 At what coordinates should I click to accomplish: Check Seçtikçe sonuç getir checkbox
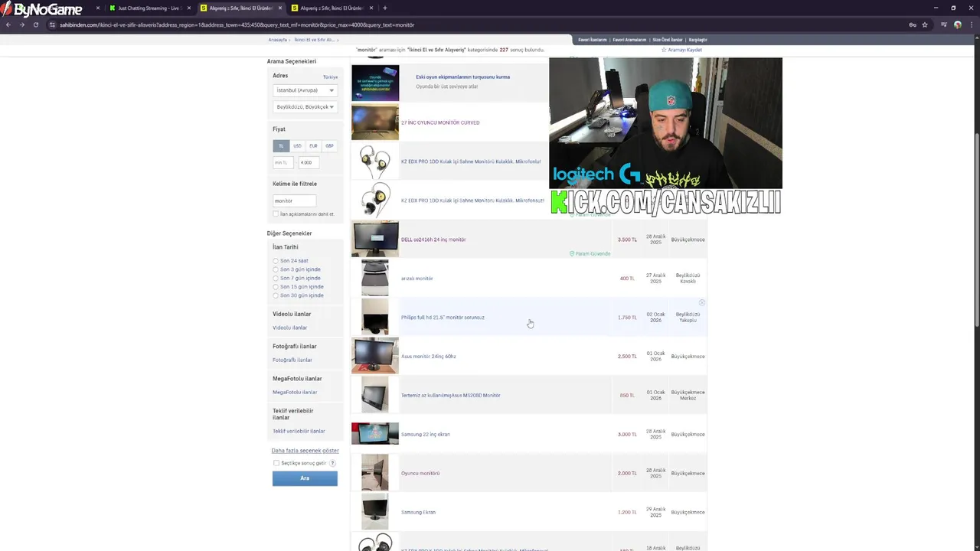(x=276, y=463)
